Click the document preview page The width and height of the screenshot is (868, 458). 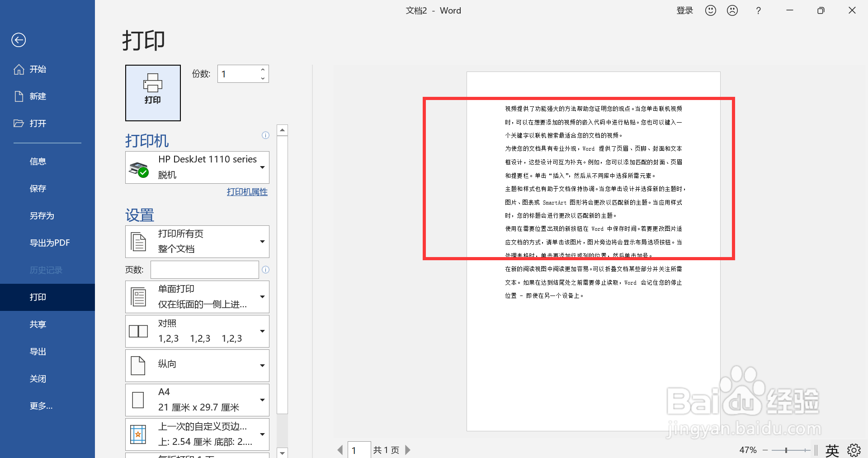pos(593,251)
